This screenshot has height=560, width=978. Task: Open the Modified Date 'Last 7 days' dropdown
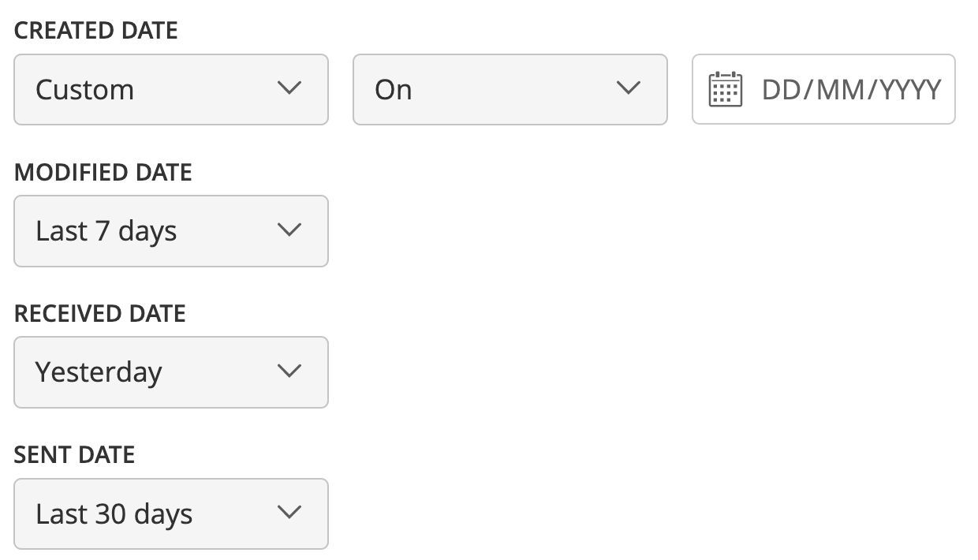[x=170, y=231]
